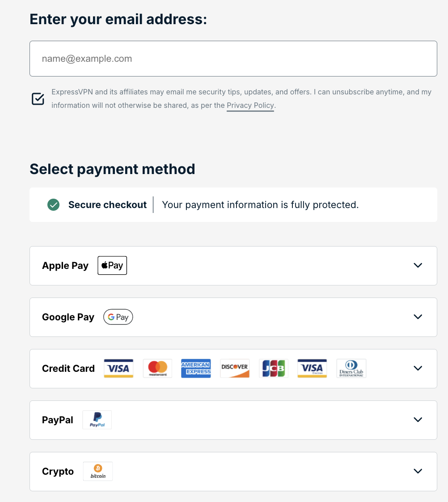Click the Discover card icon

click(235, 368)
